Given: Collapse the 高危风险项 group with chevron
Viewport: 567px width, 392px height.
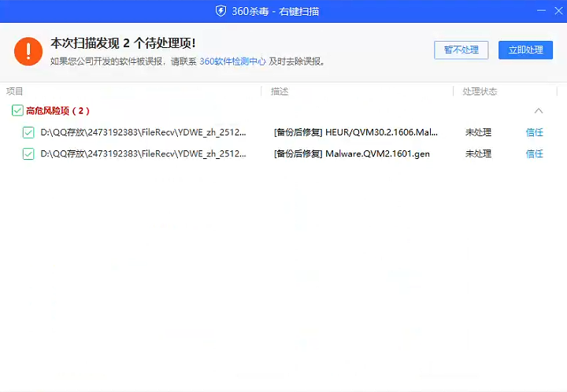Looking at the screenshot, I should [539, 110].
